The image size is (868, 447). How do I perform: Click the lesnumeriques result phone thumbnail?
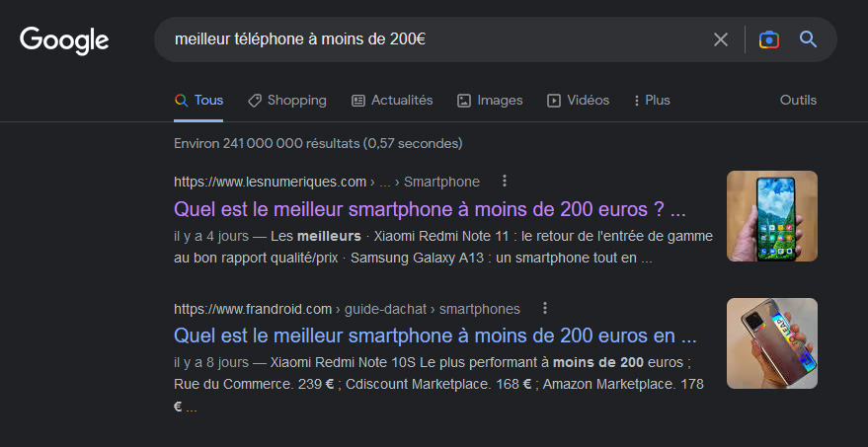771,216
